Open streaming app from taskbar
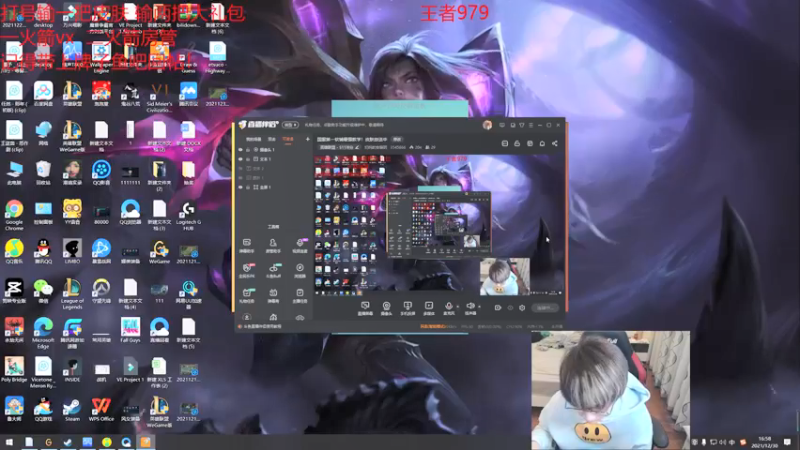Viewport: 800px width, 450px height. point(145,442)
